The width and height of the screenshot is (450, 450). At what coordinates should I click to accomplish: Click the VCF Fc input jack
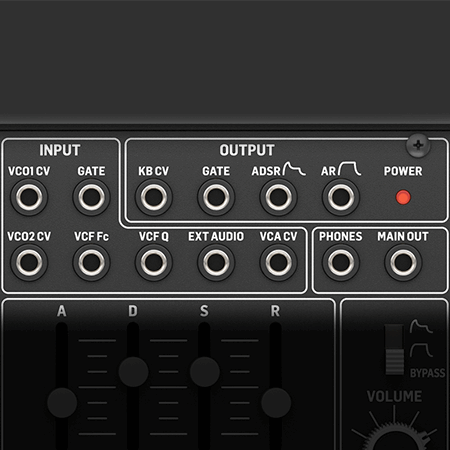91,263
